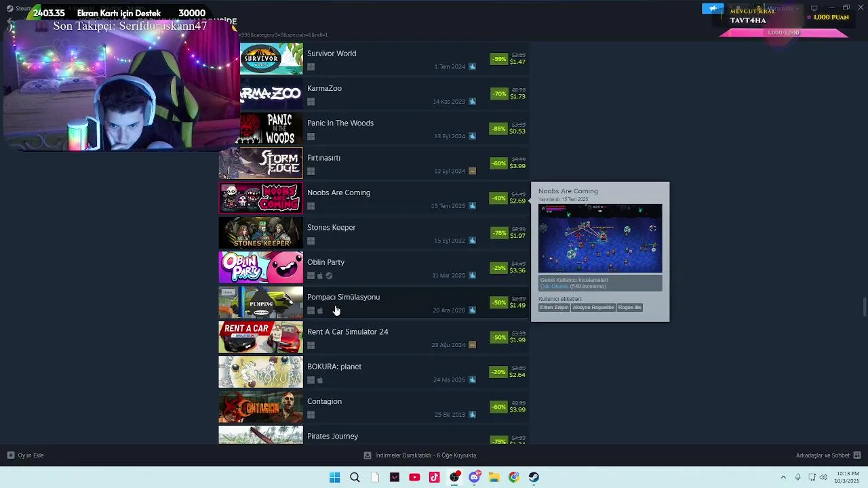Open BOKURA: planet game title
The height and width of the screenshot is (488, 868).
(x=334, y=367)
